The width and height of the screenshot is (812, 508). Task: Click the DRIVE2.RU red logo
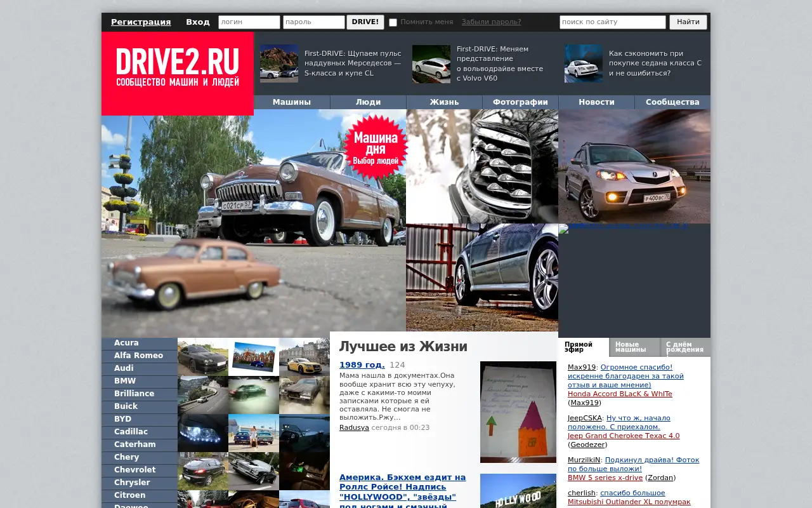(178, 74)
